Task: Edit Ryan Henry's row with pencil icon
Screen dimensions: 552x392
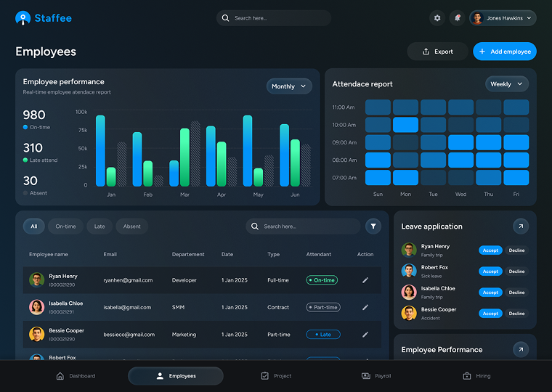Action: (365, 280)
